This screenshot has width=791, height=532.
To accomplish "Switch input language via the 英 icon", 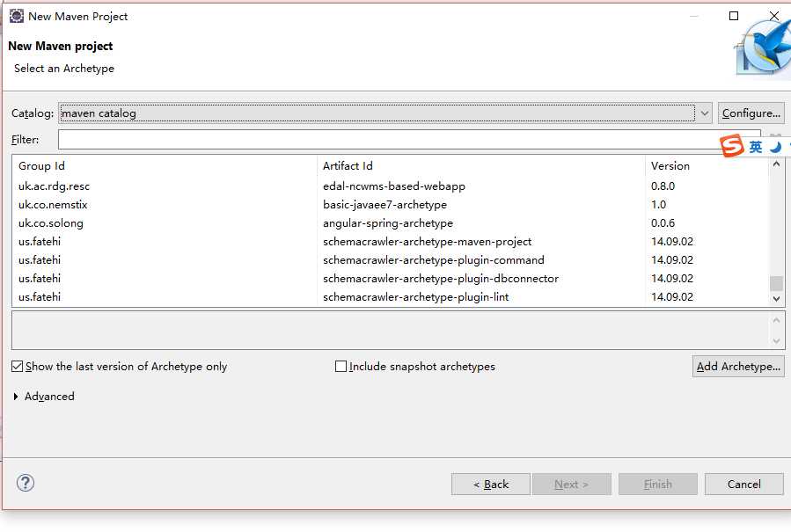I will pyautogui.click(x=755, y=147).
